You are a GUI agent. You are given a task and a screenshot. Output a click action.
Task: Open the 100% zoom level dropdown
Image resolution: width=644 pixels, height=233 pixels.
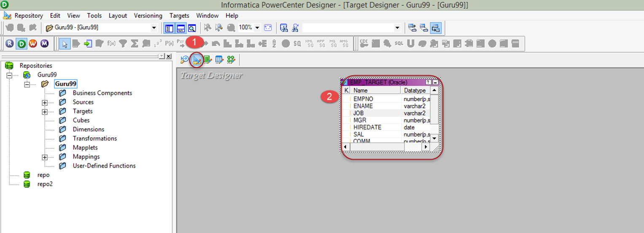click(x=257, y=28)
